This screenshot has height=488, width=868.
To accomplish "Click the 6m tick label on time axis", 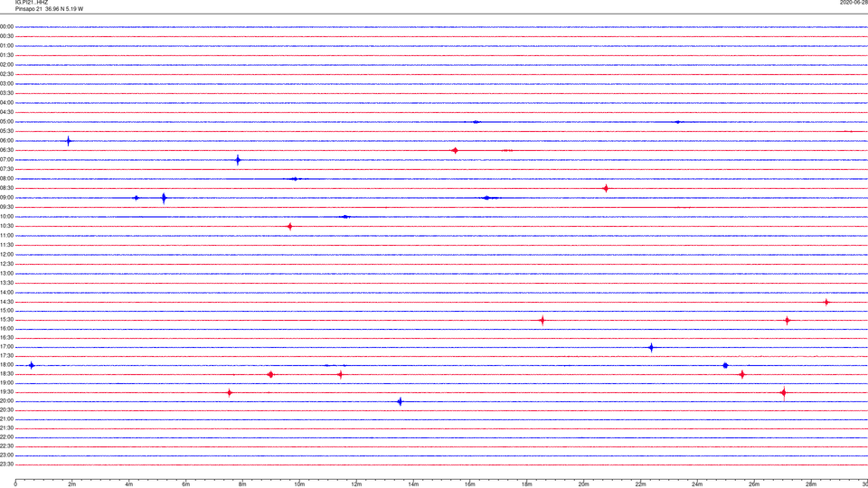I will click(185, 484).
